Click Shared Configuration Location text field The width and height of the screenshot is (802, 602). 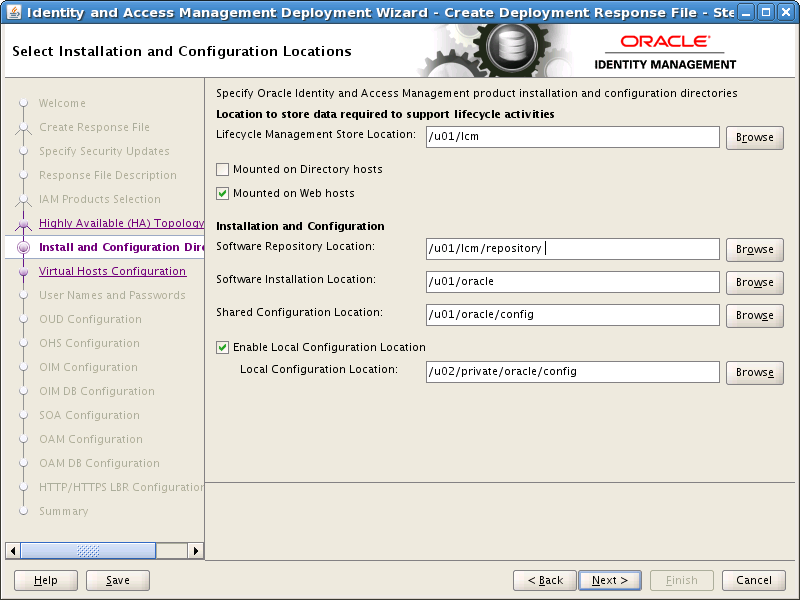(572, 315)
